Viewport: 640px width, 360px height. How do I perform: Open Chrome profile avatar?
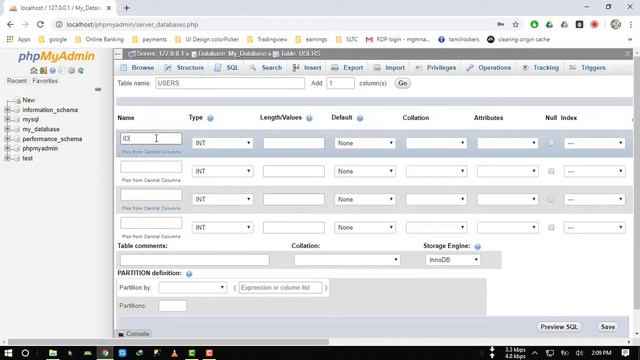(616, 24)
